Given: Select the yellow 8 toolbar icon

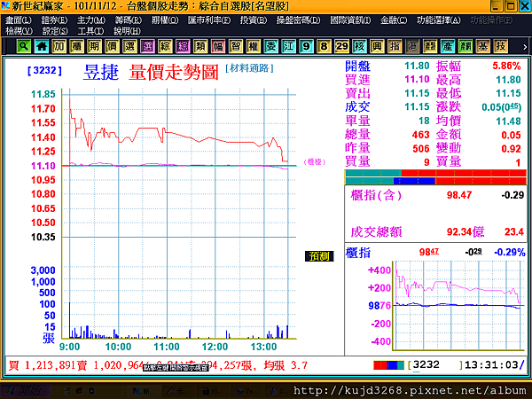Looking at the screenshot, I should (324, 46).
